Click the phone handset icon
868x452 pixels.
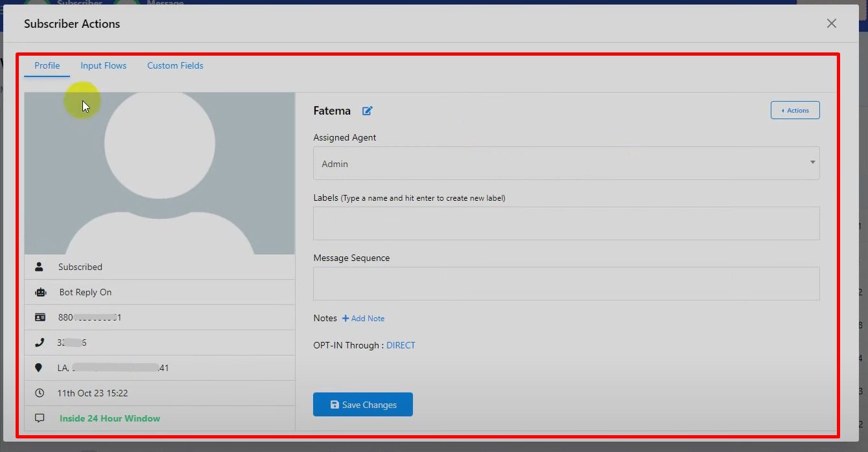point(40,343)
